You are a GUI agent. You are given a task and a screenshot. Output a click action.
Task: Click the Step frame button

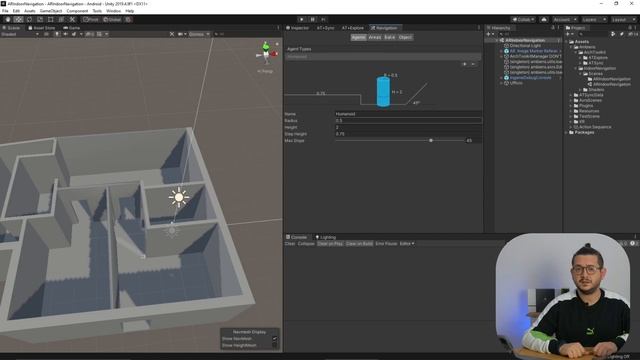click(x=323, y=19)
